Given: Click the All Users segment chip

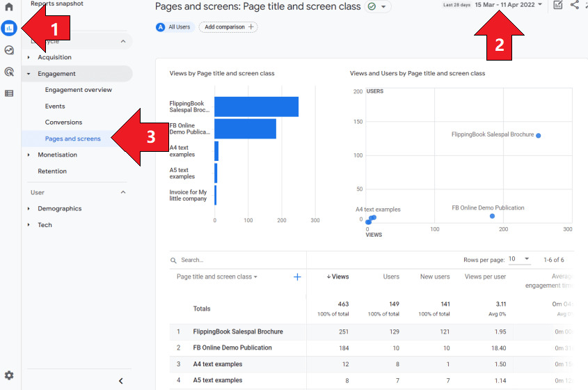Looking at the screenshot, I should 175,27.
